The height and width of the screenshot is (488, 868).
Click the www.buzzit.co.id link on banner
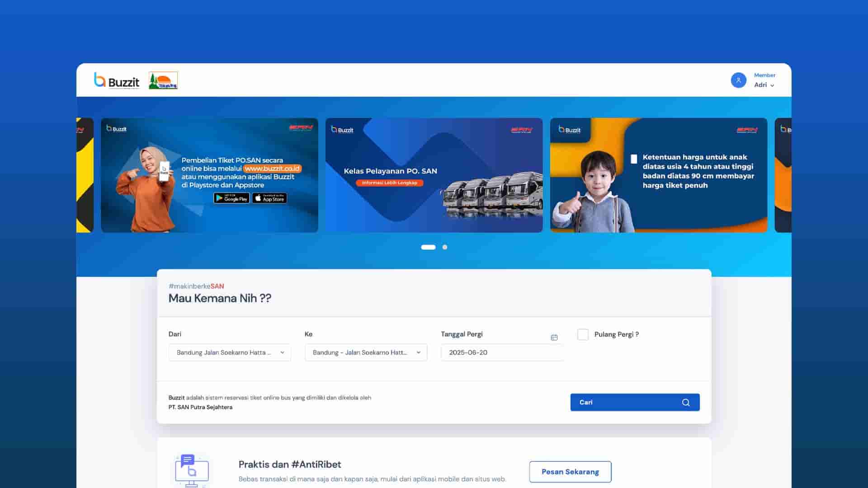coord(272,168)
